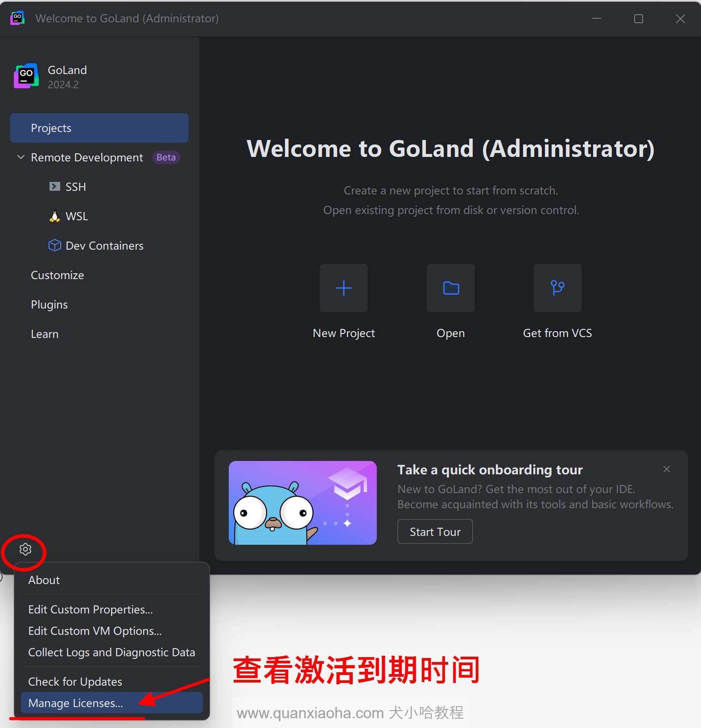This screenshot has height=728, width=701.
Task: Click the GoLand logo in sidebar
Action: [26, 76]
